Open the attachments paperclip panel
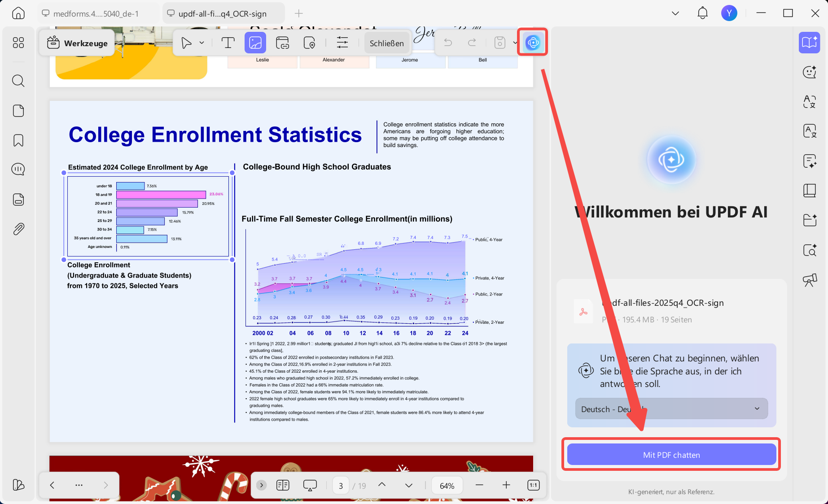 18,229
